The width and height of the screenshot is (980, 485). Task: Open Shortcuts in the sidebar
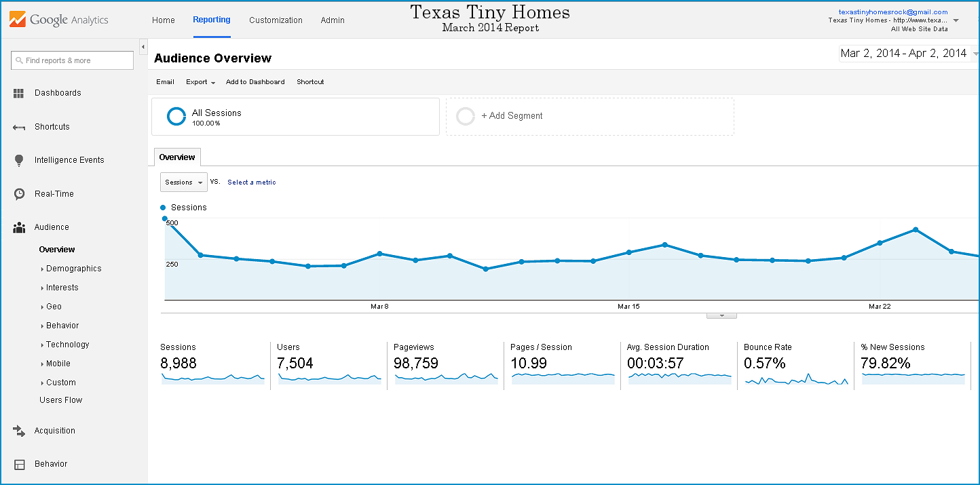(52, 127)
